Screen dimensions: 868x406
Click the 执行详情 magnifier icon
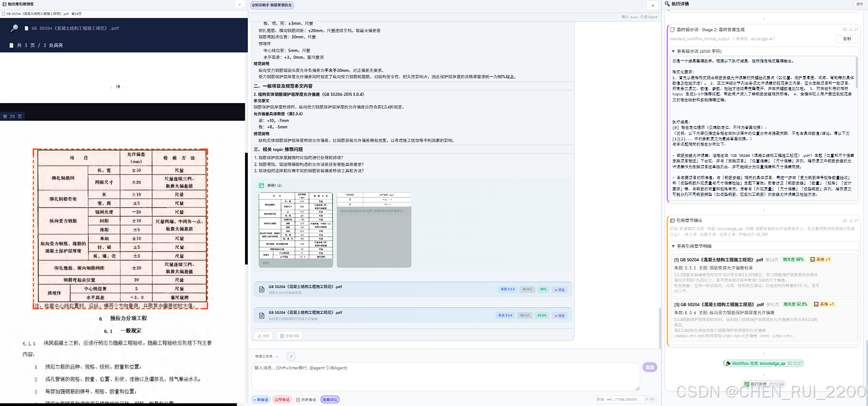click(667, 4)
